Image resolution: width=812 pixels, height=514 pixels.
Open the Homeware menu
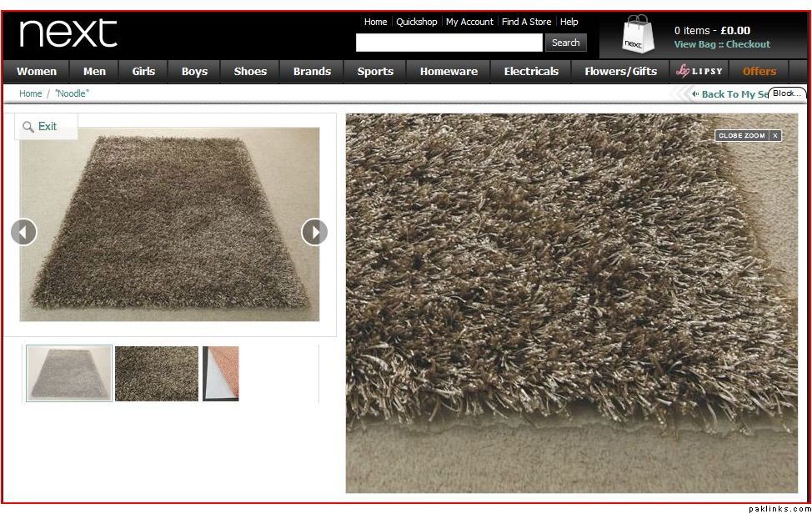(449, 72)
